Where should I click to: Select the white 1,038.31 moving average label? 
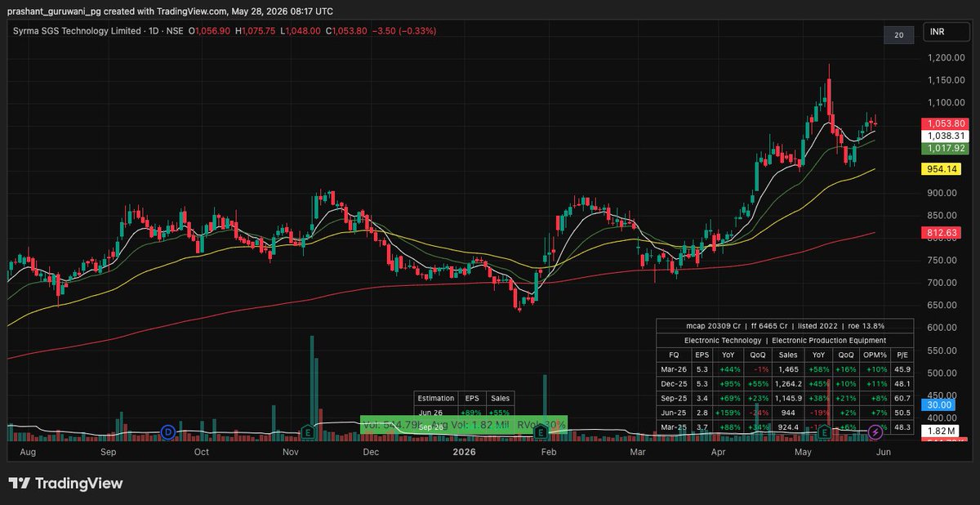[946, 136]
